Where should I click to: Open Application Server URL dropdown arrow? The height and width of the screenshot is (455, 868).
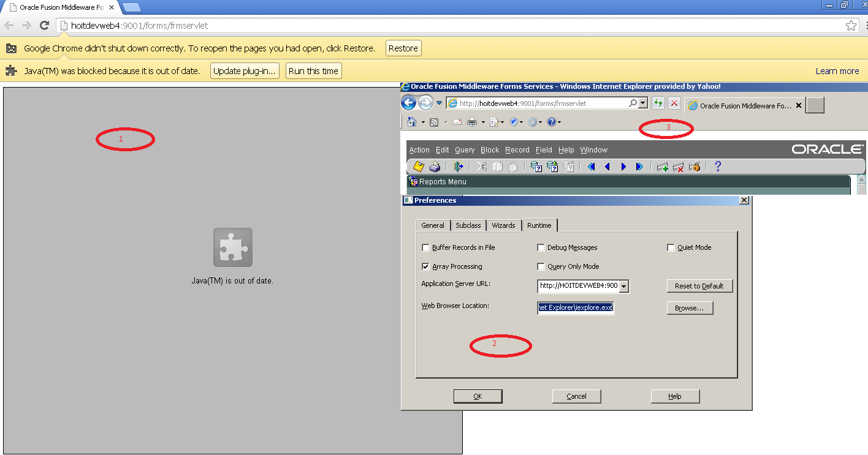tap(623, 286)
